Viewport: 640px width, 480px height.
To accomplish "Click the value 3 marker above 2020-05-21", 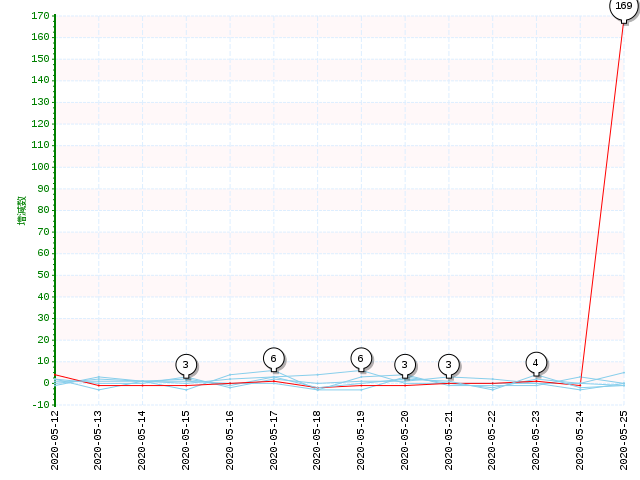I will click(449, 365).
